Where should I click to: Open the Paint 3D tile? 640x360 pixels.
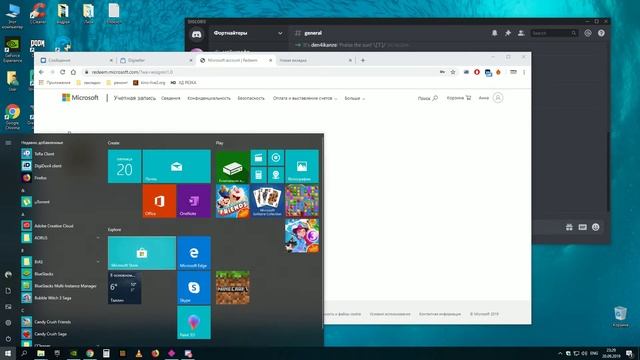[194, 322]
